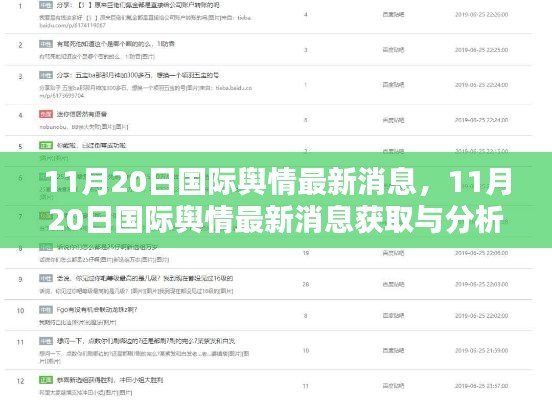Open the row 8 post title
Screen dimensions: 552x400
coord(107,247)
